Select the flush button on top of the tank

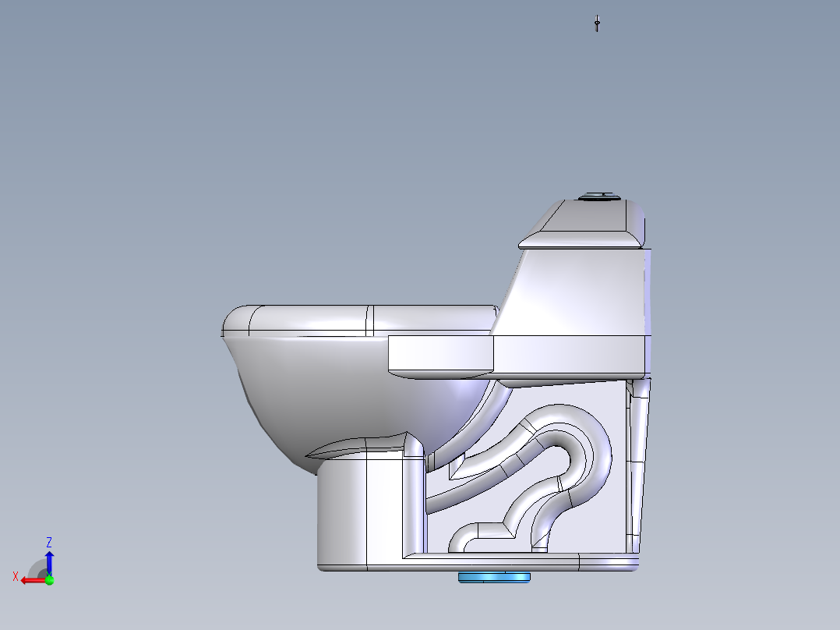[x=599, y=196]
